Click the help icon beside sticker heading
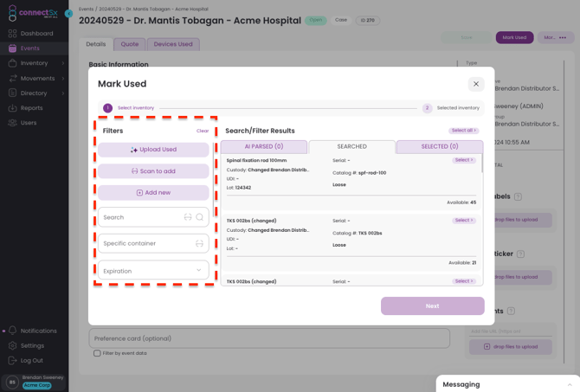This screenshot has height=392, width=580. 520,254
